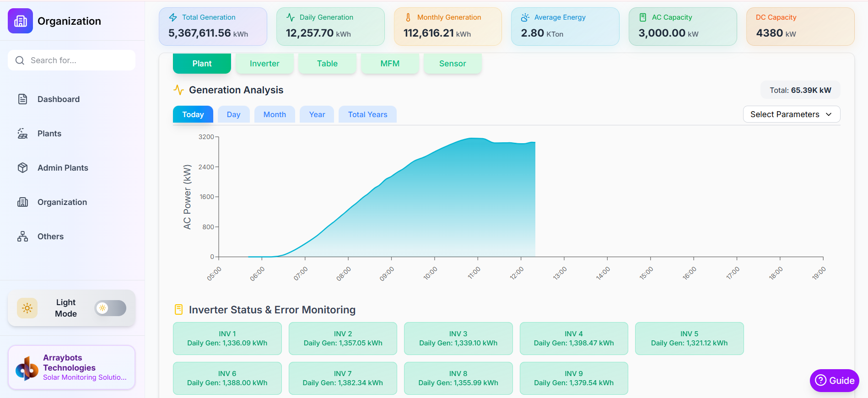Click the INV 9 inverter card

click(x=574, y=378)
